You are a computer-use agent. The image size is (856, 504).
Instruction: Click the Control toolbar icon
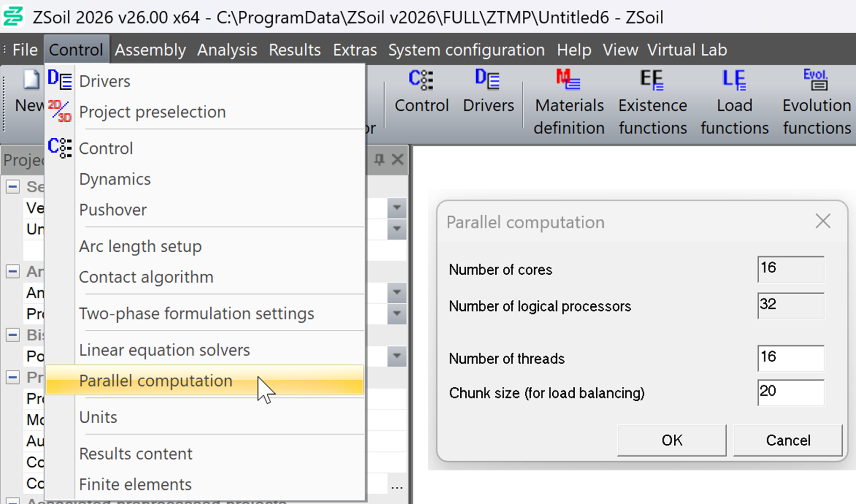click(421, 80)
